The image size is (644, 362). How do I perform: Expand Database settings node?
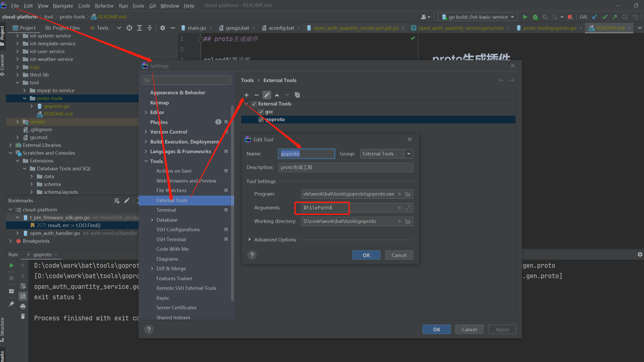(152, 220)
